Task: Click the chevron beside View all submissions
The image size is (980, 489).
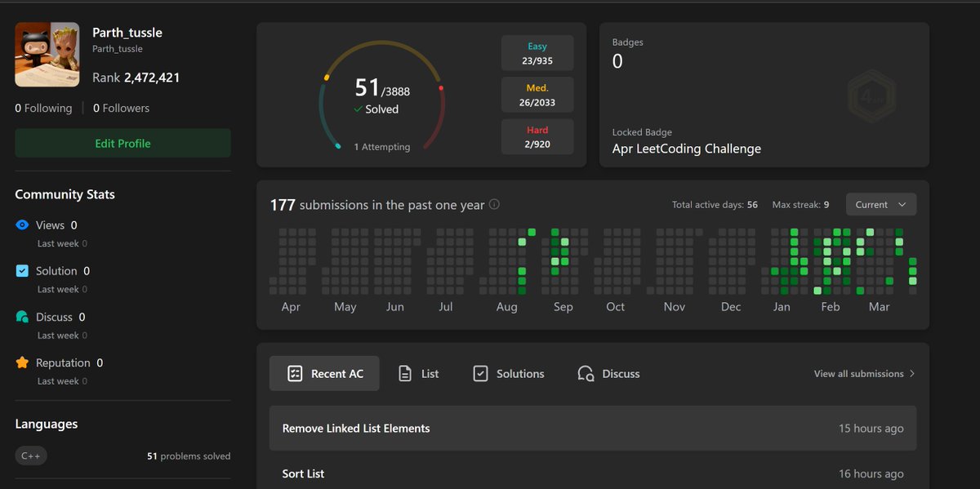Action: (911, 373)
